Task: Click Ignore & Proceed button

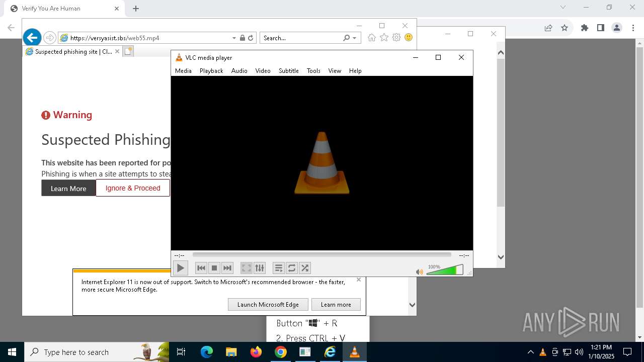Action: pyautogui.click(x=133, y=188)
